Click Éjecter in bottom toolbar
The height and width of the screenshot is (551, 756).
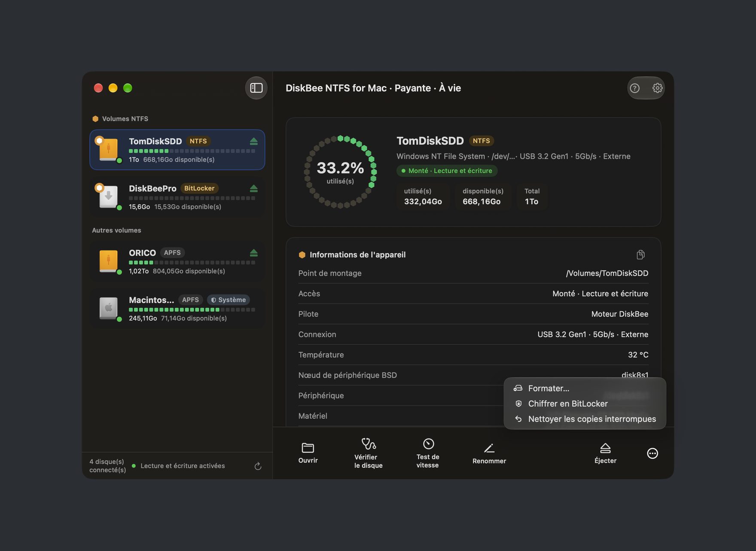point(605,453)
